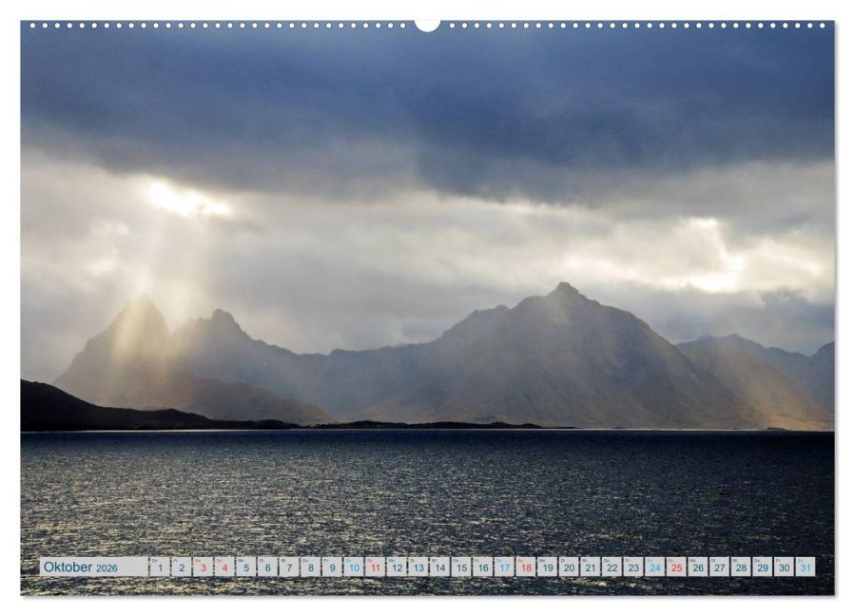Pick day 7 in the date row
Image resolution: width=855 pixels, height=616 pixels.
(288, 568)
